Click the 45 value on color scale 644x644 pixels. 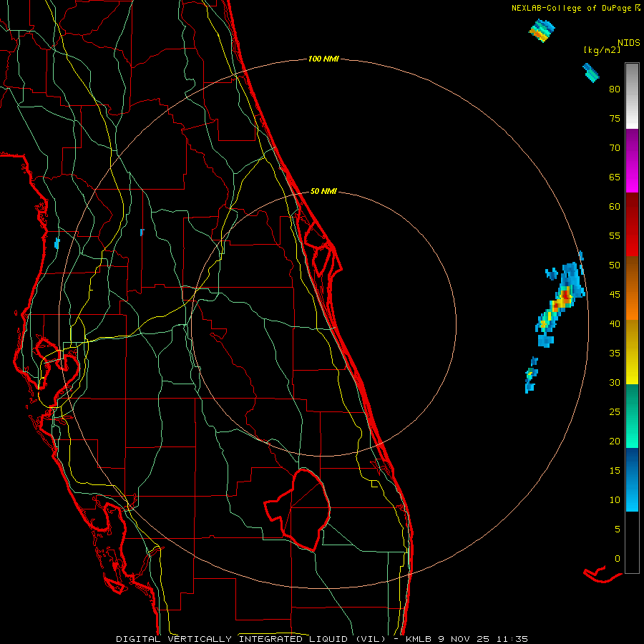point(615,295)
